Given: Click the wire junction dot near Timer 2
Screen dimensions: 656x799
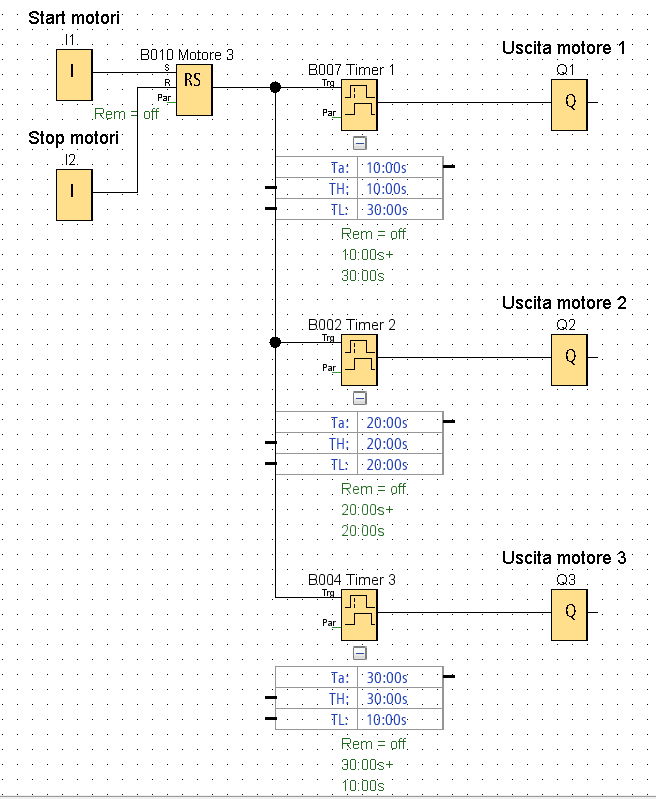Looking at the screenshot, I should [275, 342].
